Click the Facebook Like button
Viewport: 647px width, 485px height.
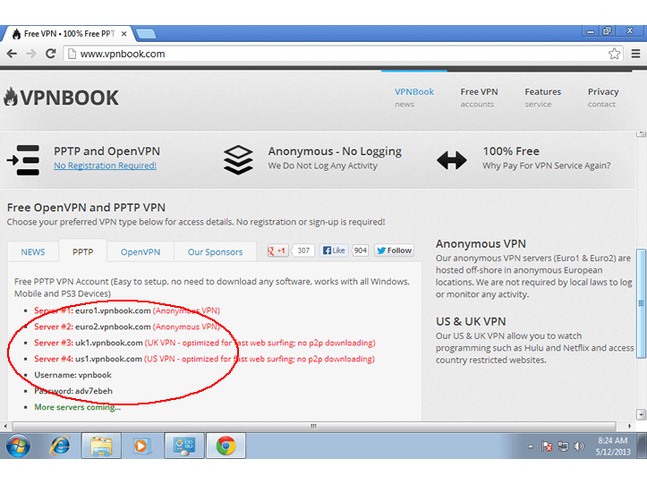pos(334,251)
